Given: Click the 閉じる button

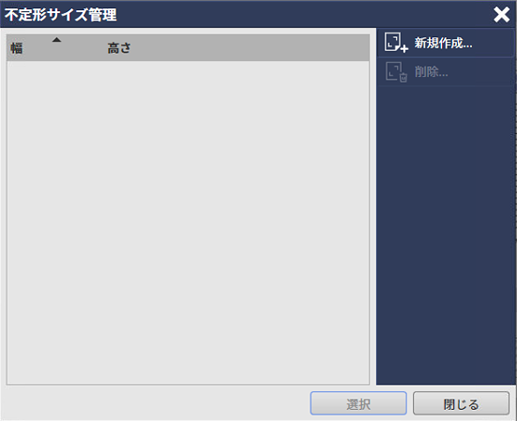Looking at the screenshot, I should point(461,403).
